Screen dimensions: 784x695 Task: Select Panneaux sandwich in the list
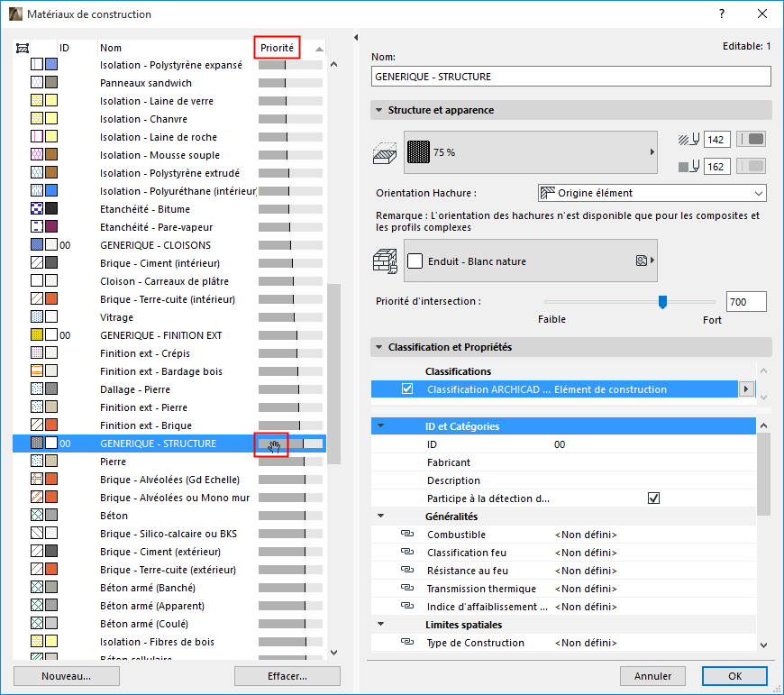pyautogui.click(x=169, y=83)
